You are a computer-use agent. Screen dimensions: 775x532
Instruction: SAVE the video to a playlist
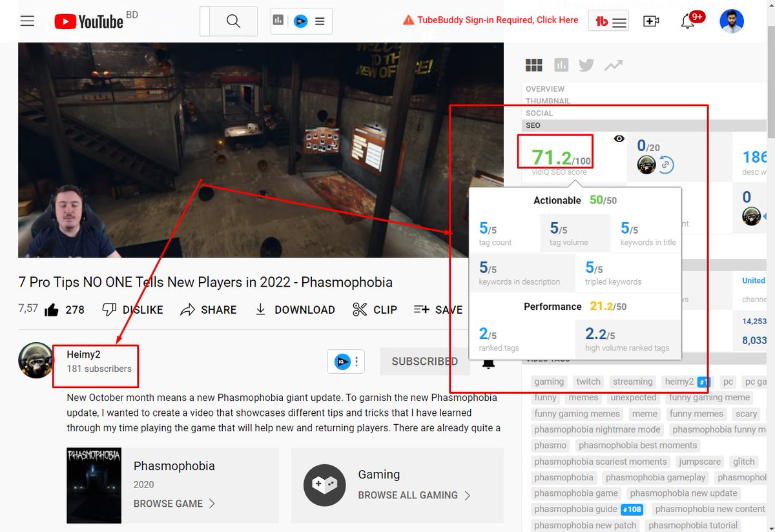tap(439, 310)
